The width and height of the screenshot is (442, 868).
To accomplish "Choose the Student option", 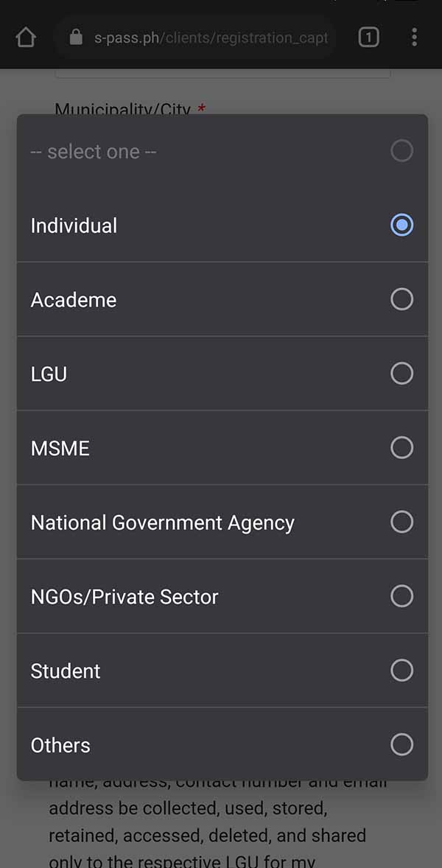I will (x=221, y=671).
